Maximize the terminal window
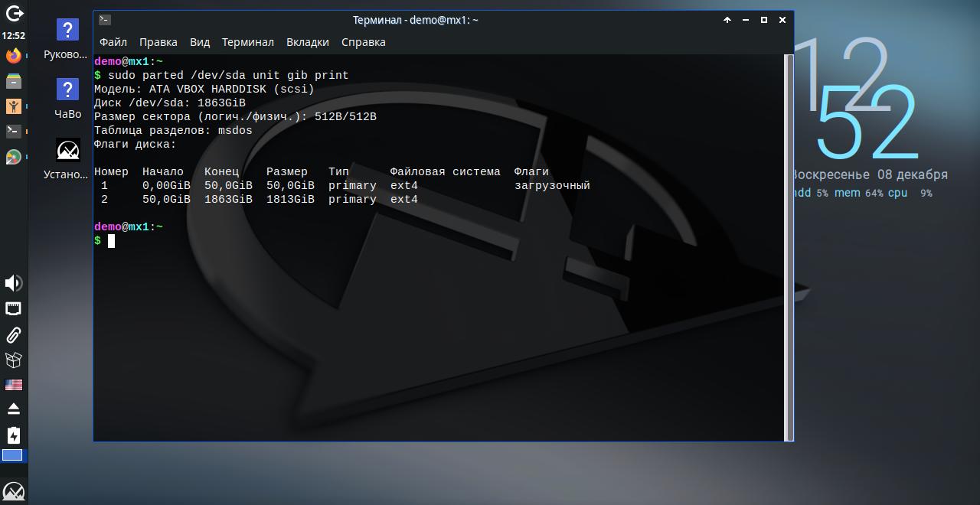980x505 pixels. click(764, 20)
